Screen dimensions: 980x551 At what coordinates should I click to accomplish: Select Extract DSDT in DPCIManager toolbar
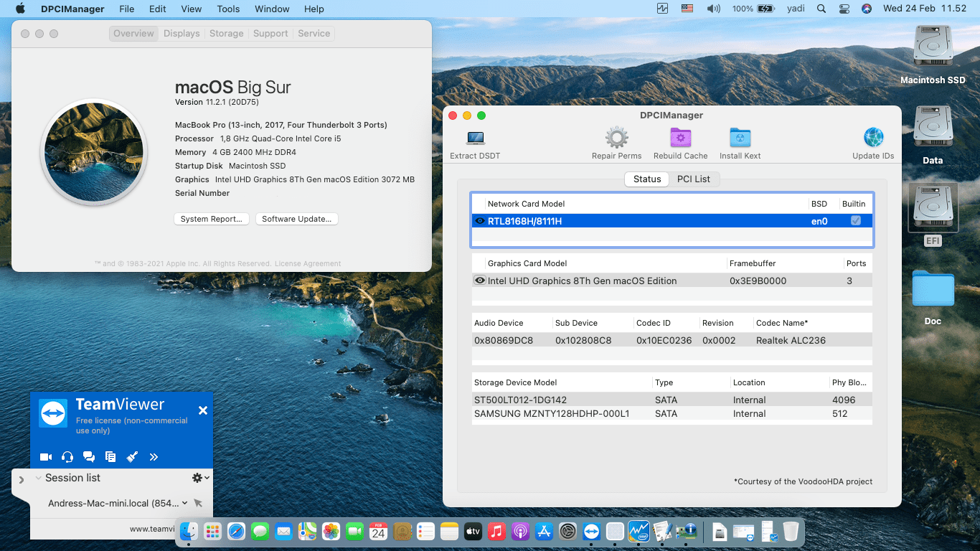click(474, 138)
